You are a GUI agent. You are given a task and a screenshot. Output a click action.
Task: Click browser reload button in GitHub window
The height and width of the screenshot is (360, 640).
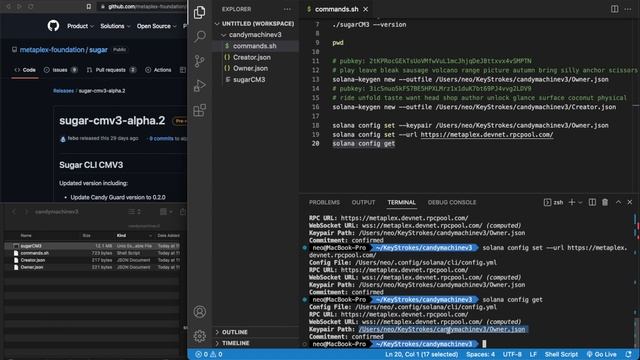tap(31, 7)
